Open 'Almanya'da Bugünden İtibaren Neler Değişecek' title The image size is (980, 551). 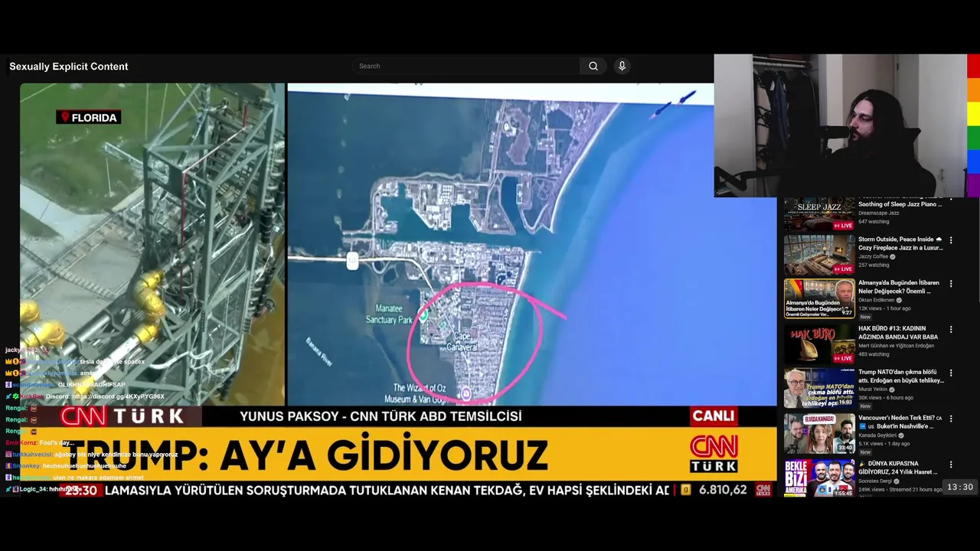[x=899, y=287]
